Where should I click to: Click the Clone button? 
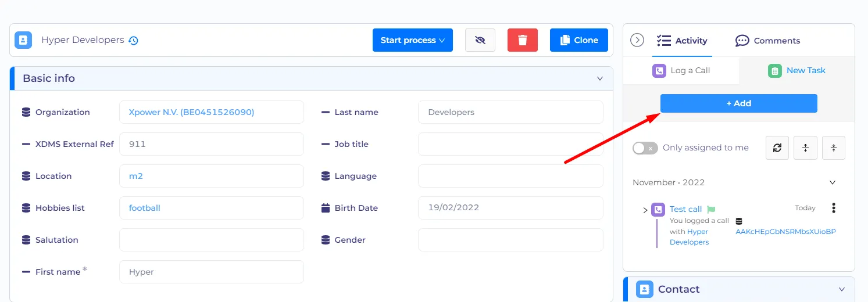[579, 40]
